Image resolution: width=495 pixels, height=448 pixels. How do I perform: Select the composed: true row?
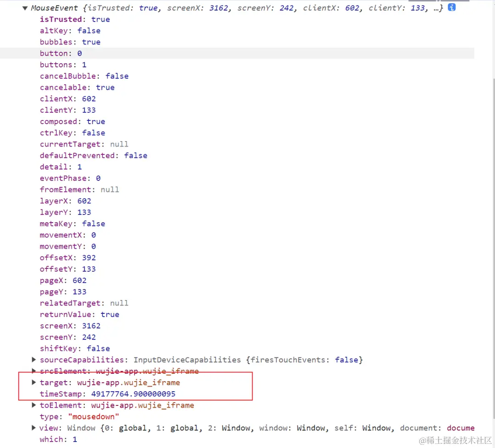pos(72,121)
